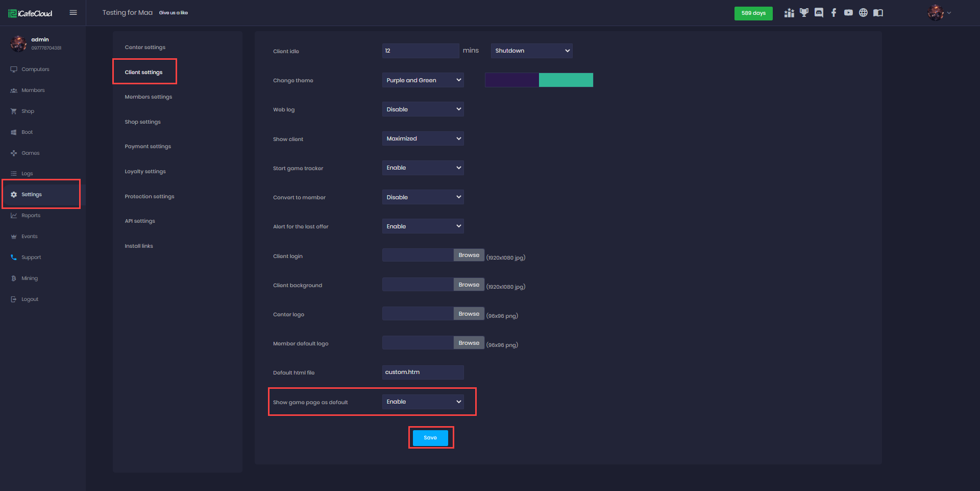Open the star ranking podium icon
The image size is (980, 491).
tap(789, 13)
